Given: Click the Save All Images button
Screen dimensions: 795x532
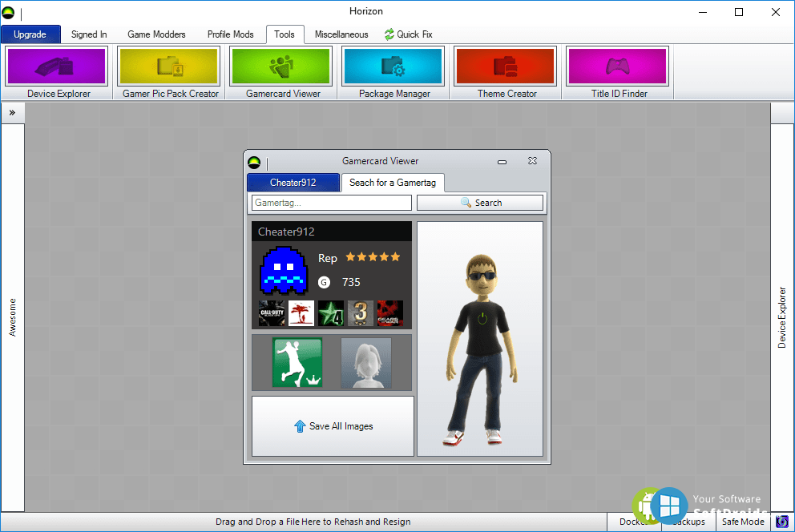Looking at the screenshot, I should [x=333, y=426].
